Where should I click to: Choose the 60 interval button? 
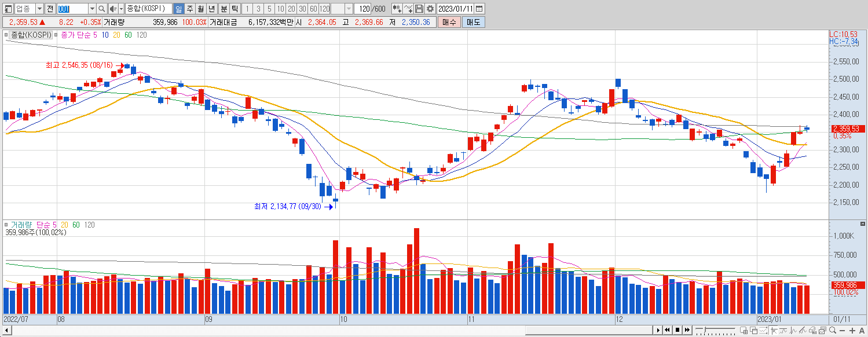click(313, 9)
